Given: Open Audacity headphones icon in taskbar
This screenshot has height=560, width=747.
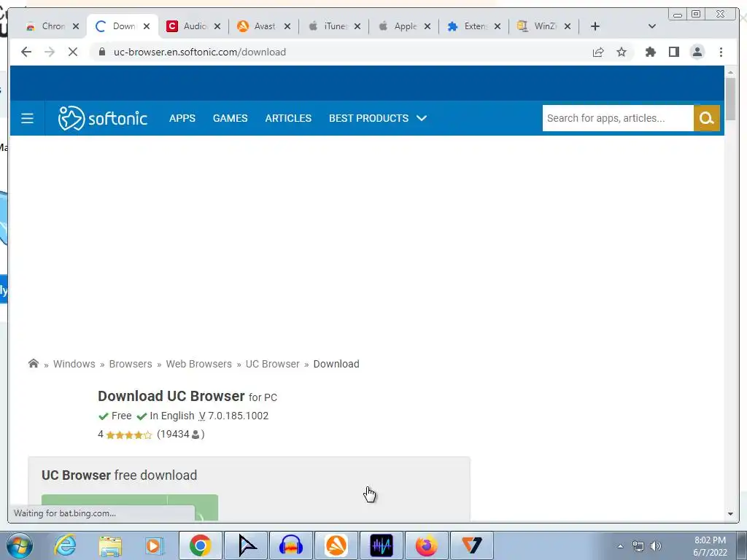Looking at the screenshot, I should (x=291, y=545).
